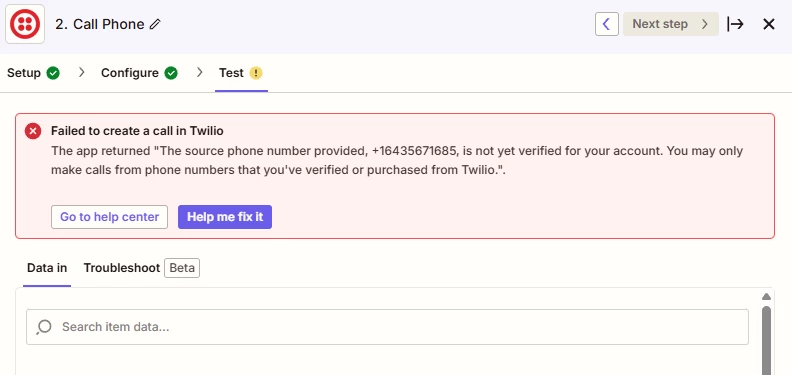Close the Call Phone step panel
This screenshot has width=792, height=375.
[x=769, y=24]
